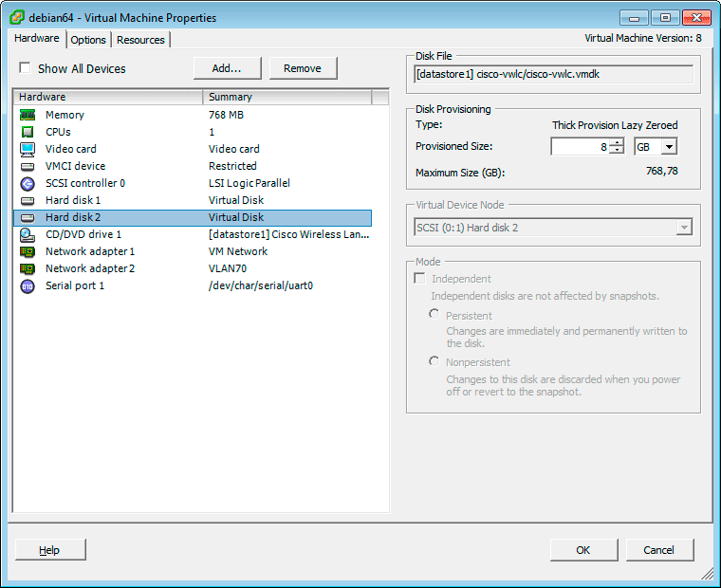
Task: Click the 768,78 maximum size value
Action: point(661,171)
